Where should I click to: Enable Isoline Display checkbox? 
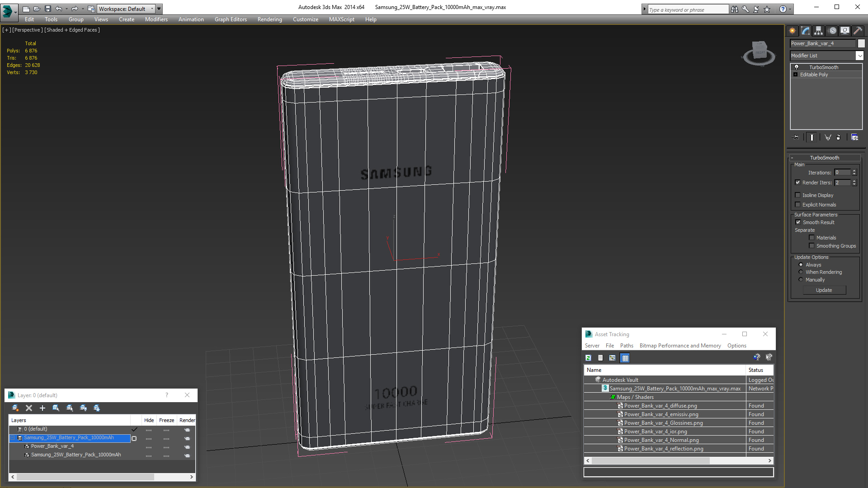[x=798, y=195]
